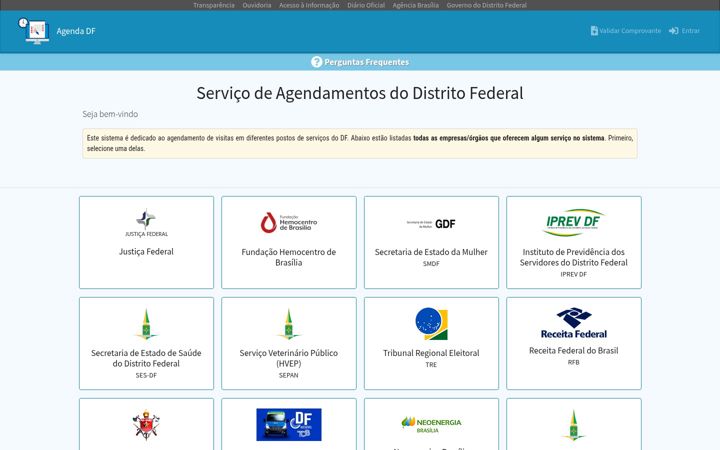Open Ouvidoria in the top bar
This screenshot has height=450, width=720.
click(x=257, y=5)
